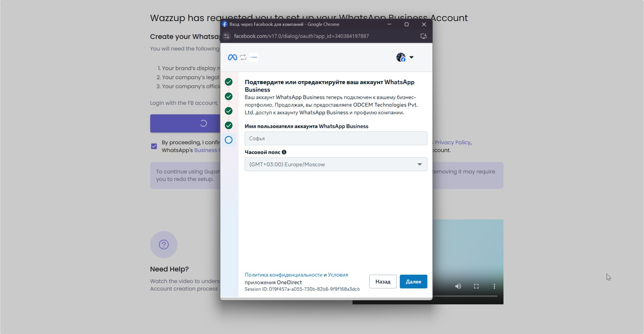The height and width of the screenshot is (334, 644).
Task: Click the Meta logo icon
Action: tap(232, 57)
